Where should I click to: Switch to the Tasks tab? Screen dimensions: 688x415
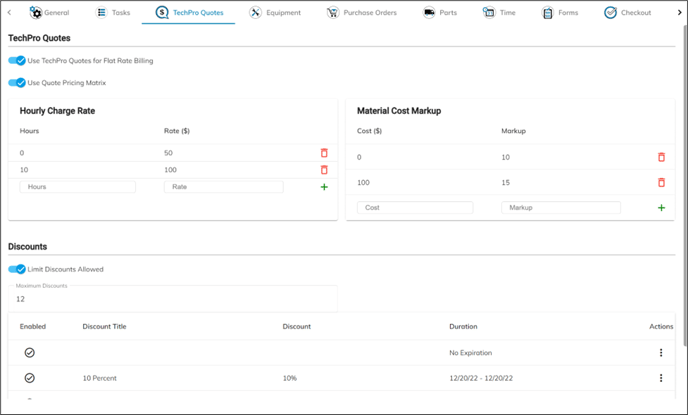pos(113,13)
